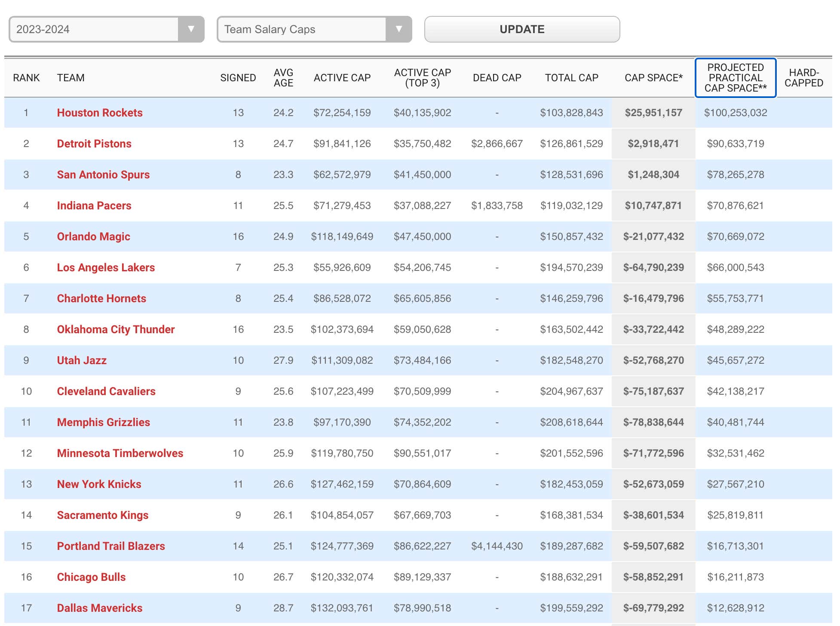Select Lakers cap space $-64,790,239
Image resolution: width=840 pixels, height=626 pixels.
pos(653,267)
